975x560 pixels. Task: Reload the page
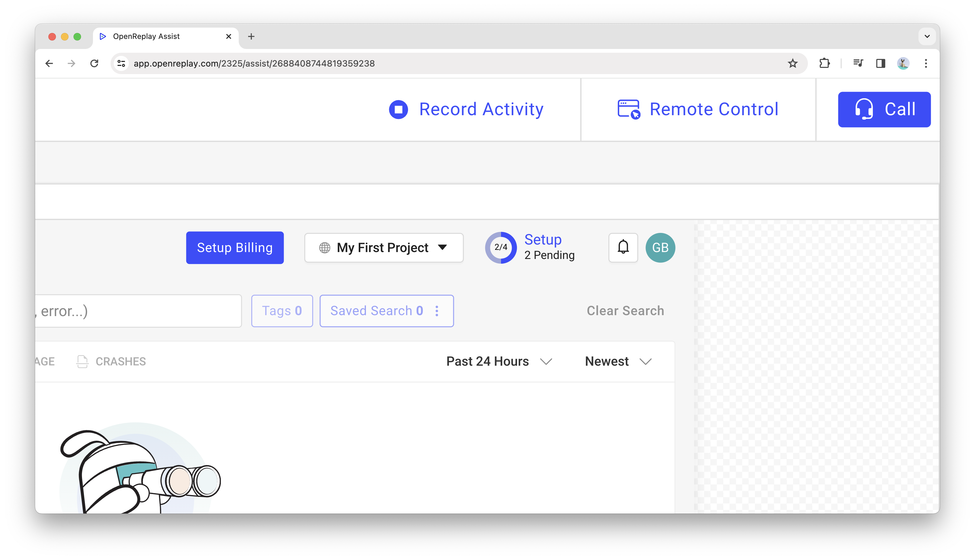point(94,63)
